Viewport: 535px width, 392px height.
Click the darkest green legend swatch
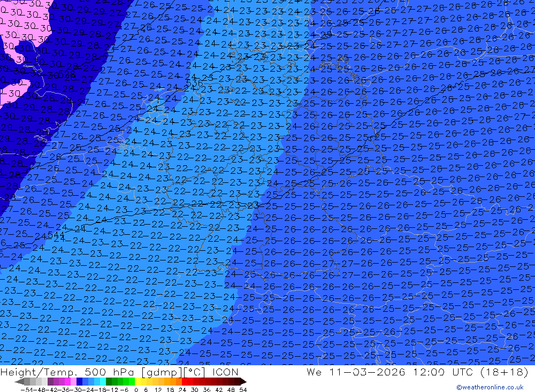click(109, 382)
